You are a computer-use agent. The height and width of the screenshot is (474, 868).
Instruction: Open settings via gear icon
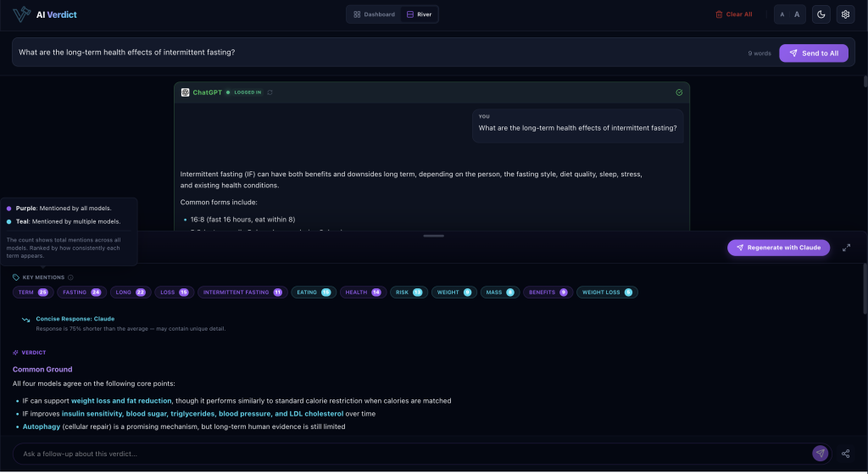(845, 14)
